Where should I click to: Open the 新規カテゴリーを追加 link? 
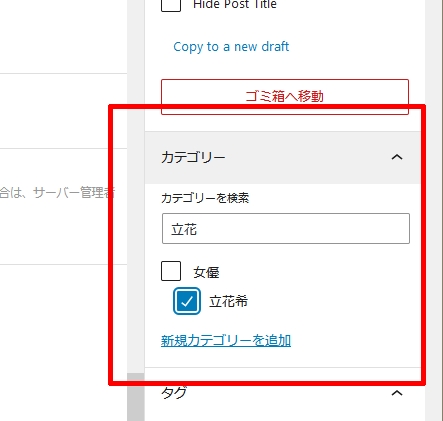pos(226,341)
